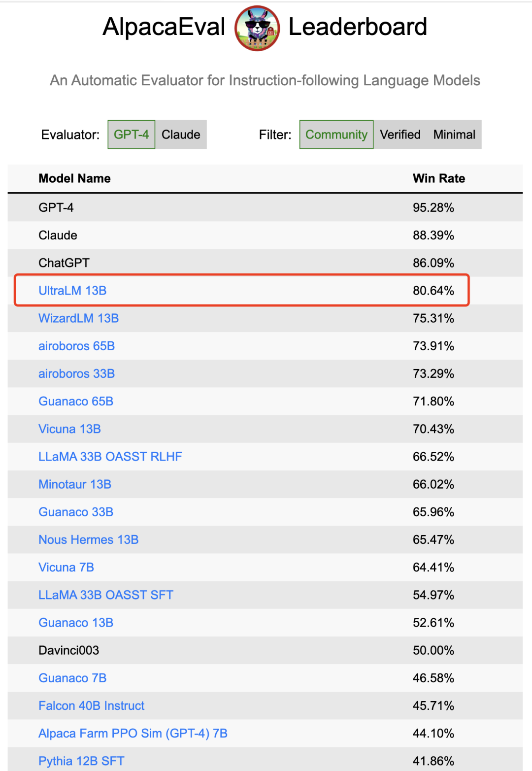Open the Vicuna 13B link
532x771 pixels.
tap(69, 429)
